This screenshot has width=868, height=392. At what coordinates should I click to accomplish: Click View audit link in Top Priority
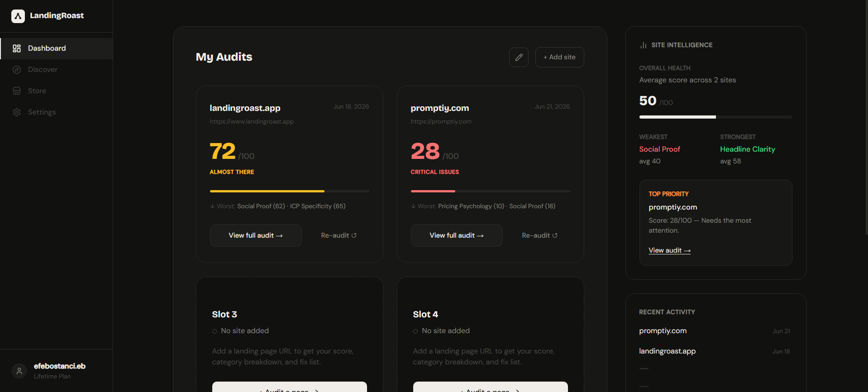tap(669, 250)
